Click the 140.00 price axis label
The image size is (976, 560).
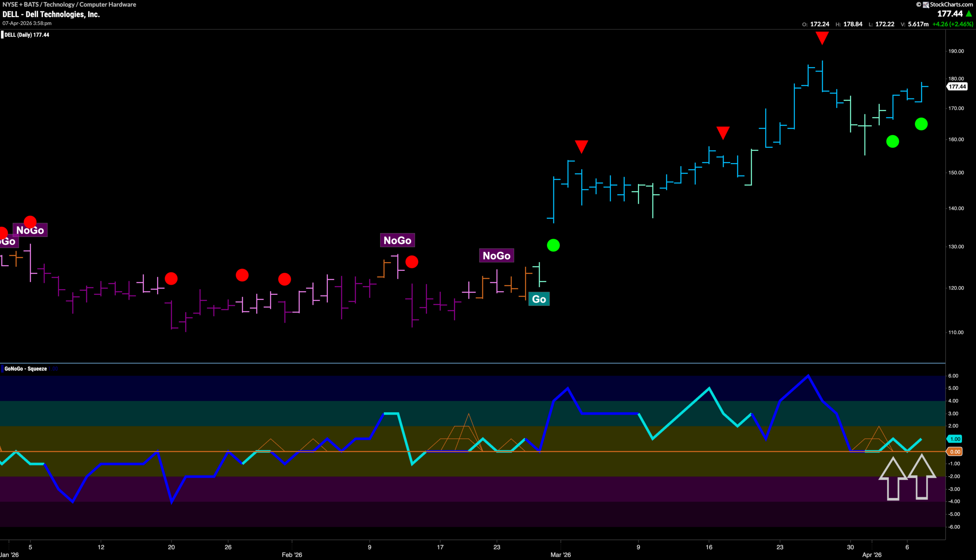coord(956,208)
